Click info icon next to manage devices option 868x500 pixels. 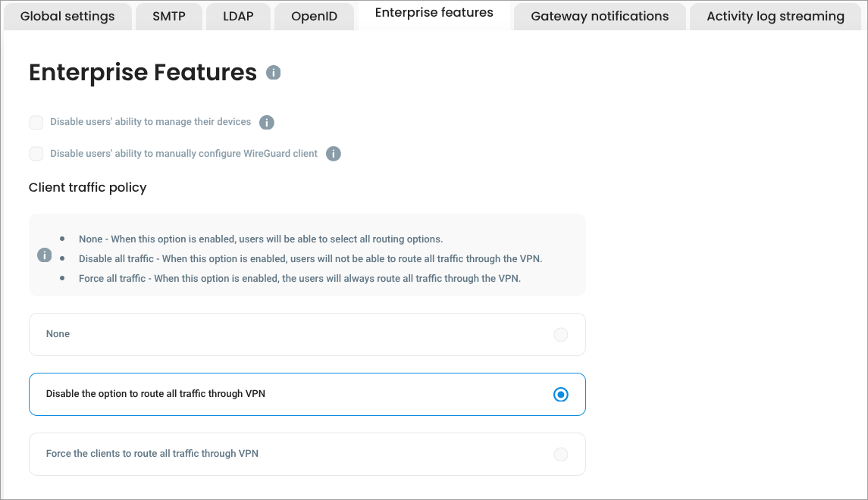pos(266,122)
